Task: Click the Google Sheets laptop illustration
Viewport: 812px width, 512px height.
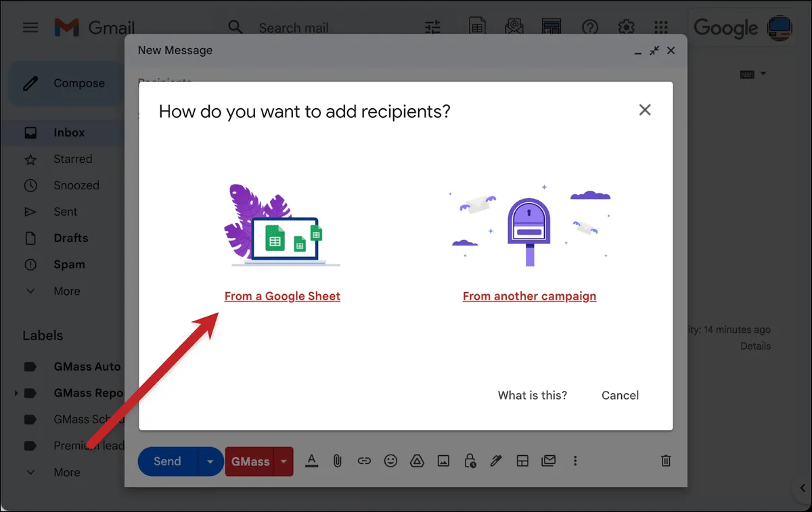Action: tap(282, 225)
